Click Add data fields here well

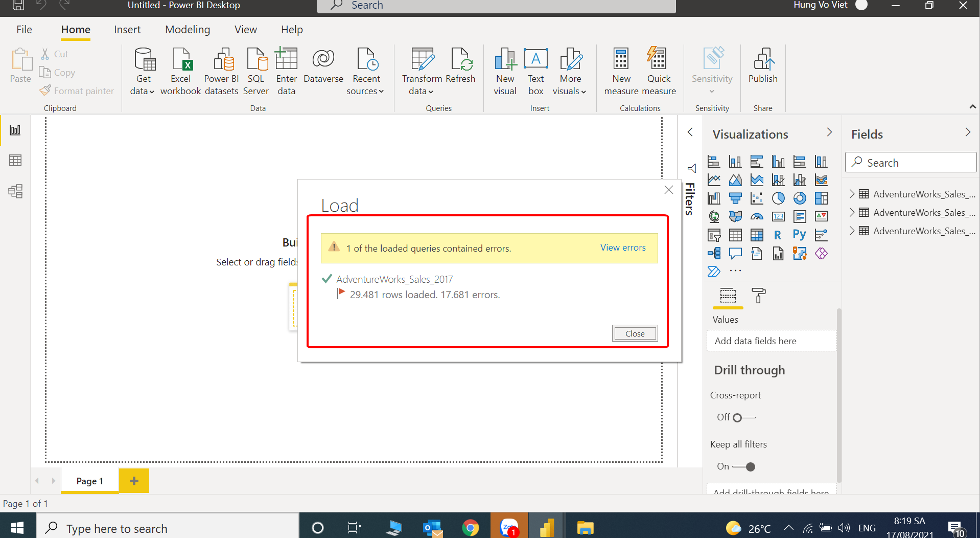click(771, 341)
